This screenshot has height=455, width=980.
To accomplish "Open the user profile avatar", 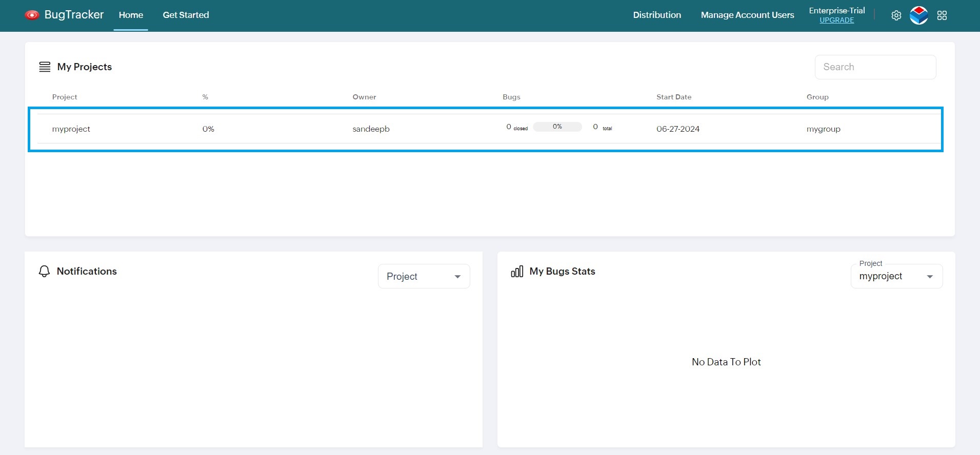I will (918, 15).
